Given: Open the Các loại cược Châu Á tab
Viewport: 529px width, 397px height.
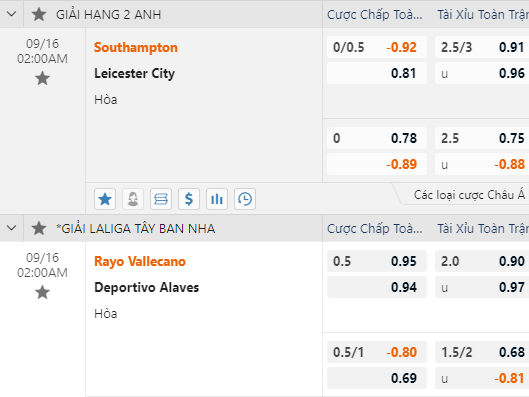Looking at the screenshot, I should pos(469,195).
